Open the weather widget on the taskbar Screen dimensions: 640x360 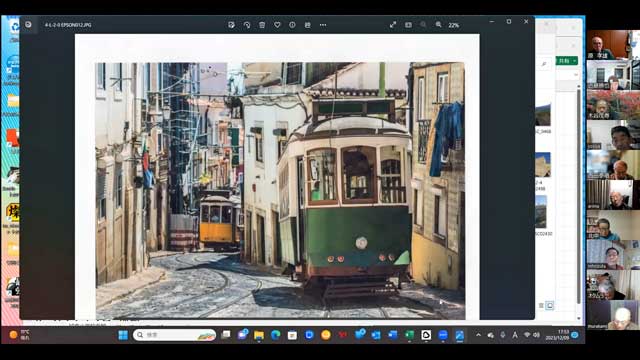click(x=19, y=335)
